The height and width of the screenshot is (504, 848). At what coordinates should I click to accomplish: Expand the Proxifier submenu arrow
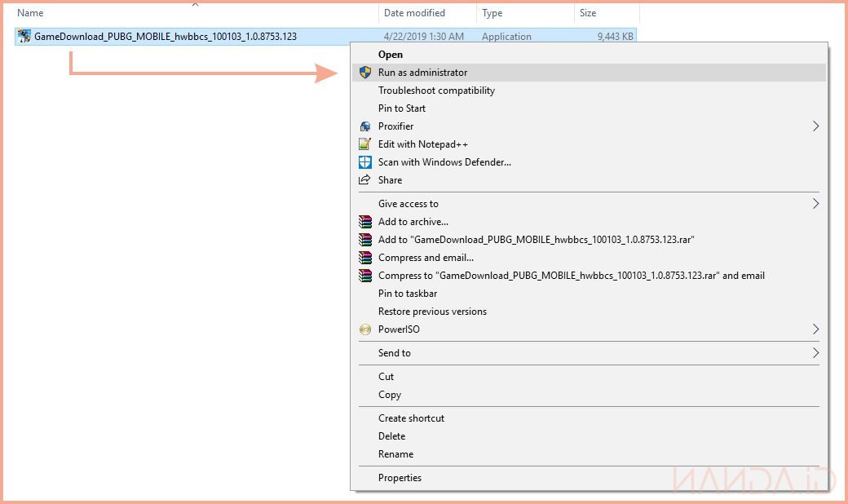click(x=815, y=126)
